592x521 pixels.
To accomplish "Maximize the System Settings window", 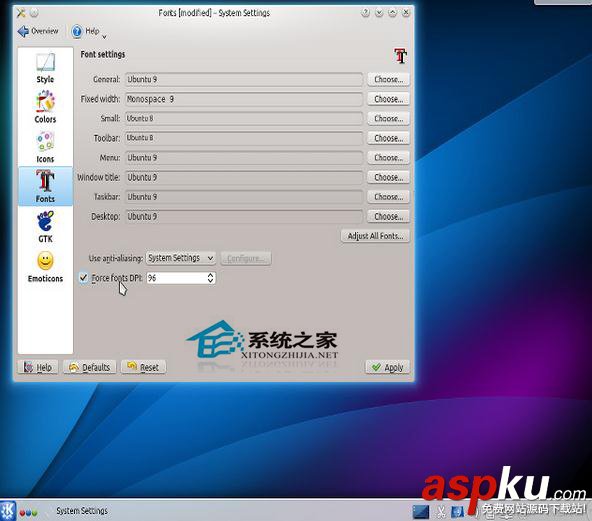I will pyautogui.click(x=392, y=13).
